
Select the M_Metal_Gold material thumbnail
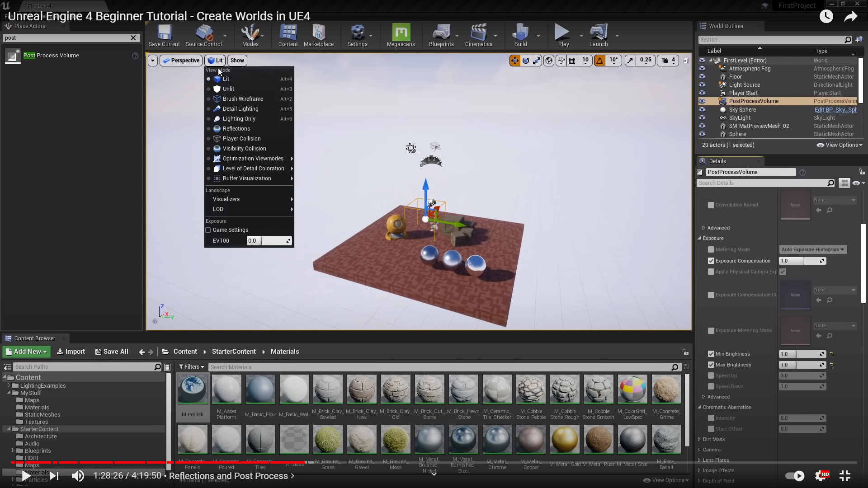[x=565, y=440]
